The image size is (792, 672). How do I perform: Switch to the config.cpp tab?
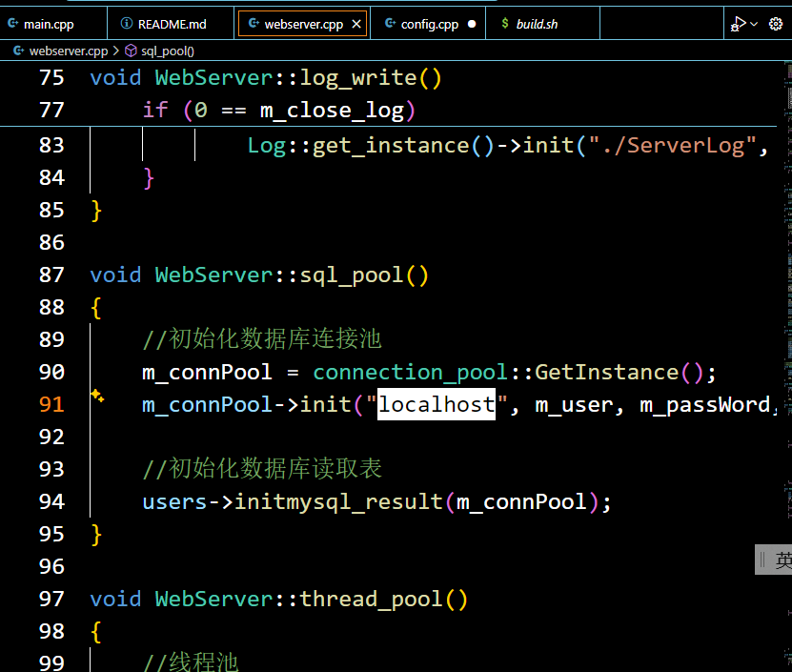point(428,24)
